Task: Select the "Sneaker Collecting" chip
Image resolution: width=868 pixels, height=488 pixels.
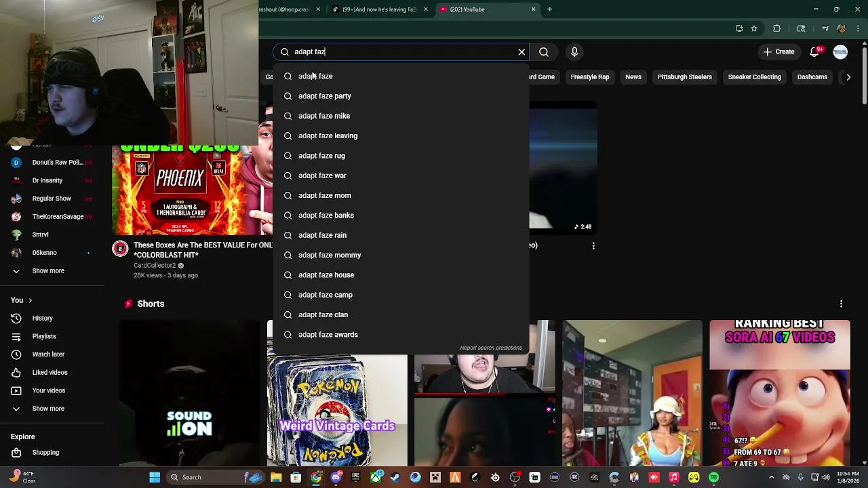Action: pos(754,77)
